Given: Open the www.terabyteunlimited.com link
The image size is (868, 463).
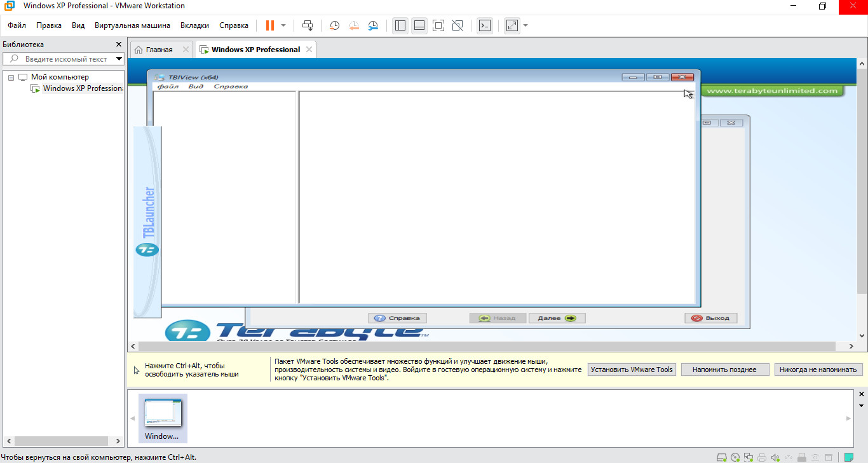Looking at the screenshot, I should coord(772,90).
